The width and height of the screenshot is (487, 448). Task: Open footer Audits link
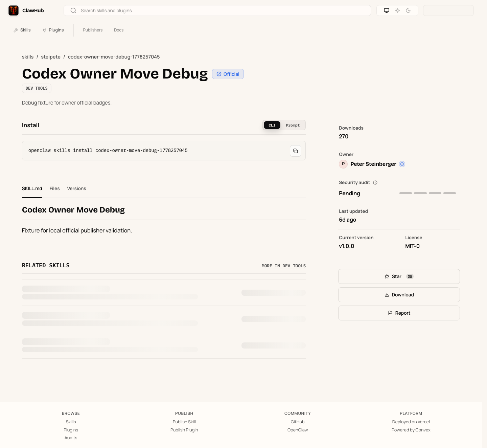pos(71,438)
